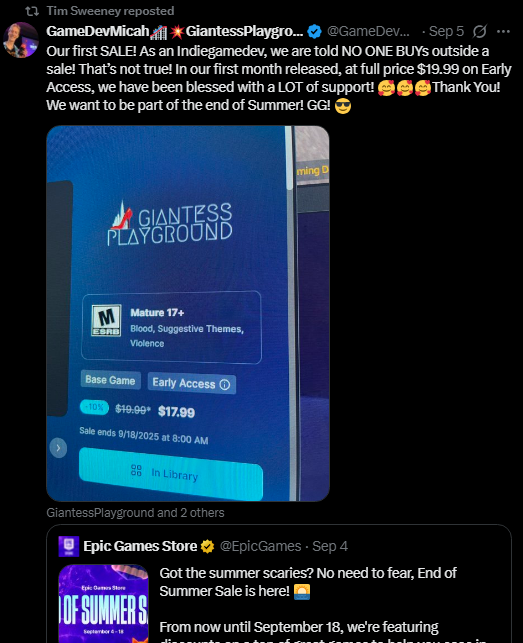The width and height of the screenshot is (523, 643).
Task: Open the Sep 5 post timestamp
Action: [446, 31]
